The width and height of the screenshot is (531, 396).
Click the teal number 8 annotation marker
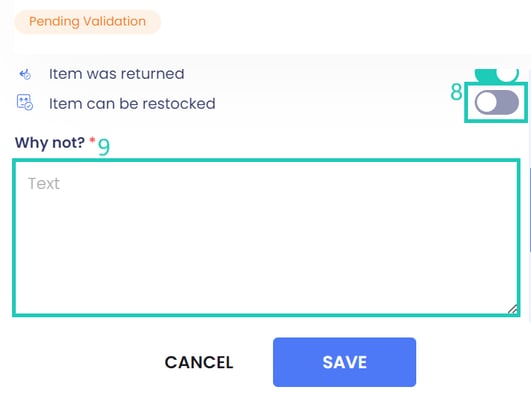tap(456, 92)
